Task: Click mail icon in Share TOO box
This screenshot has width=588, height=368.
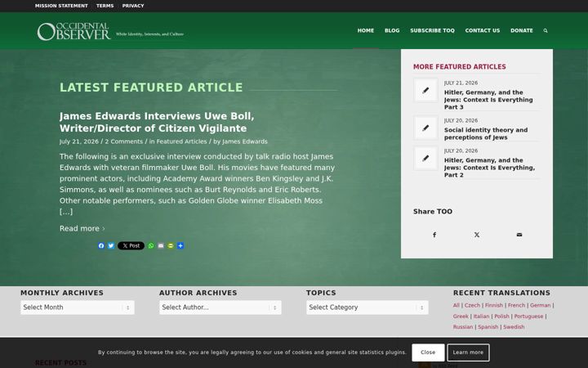Action: 519,235
